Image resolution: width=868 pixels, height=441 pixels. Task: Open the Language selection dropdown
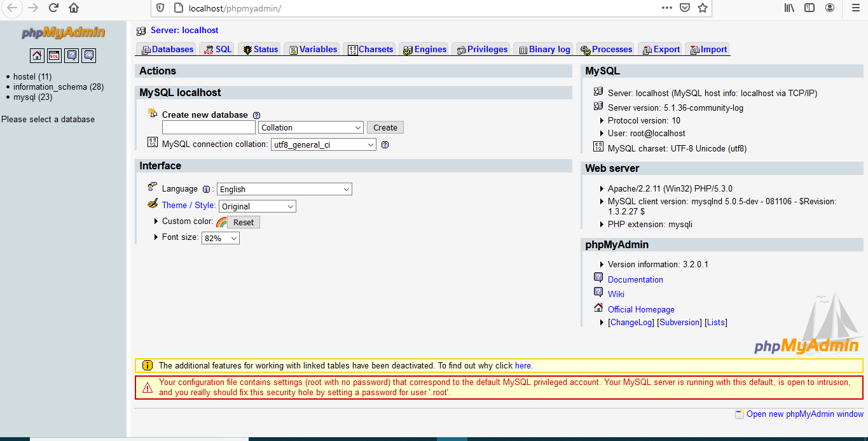(284, 189)
